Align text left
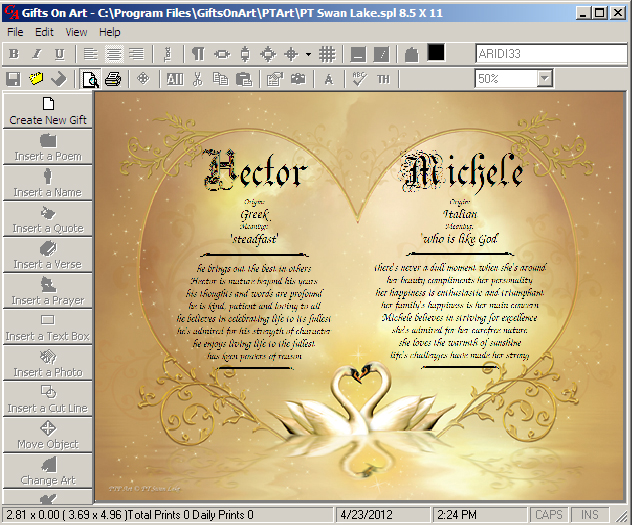 pyautogui.click(x=91, y=54)
